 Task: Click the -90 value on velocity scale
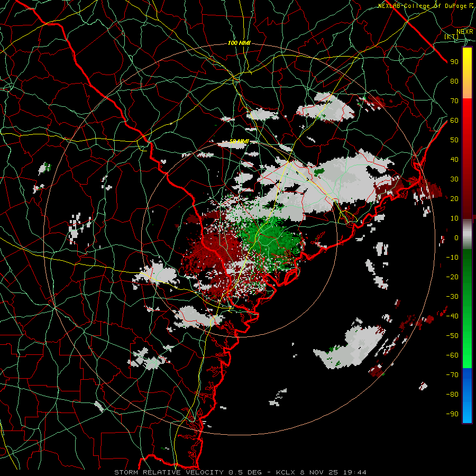452,414
